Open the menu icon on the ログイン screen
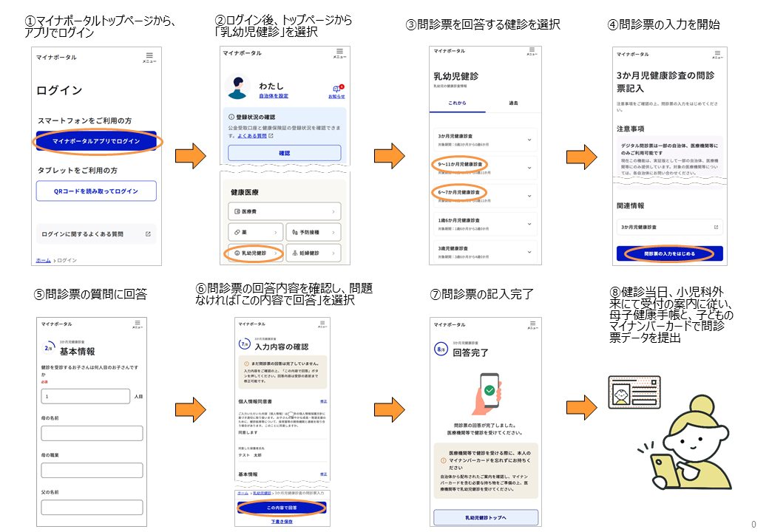769x532 pixels. [149, 58]
